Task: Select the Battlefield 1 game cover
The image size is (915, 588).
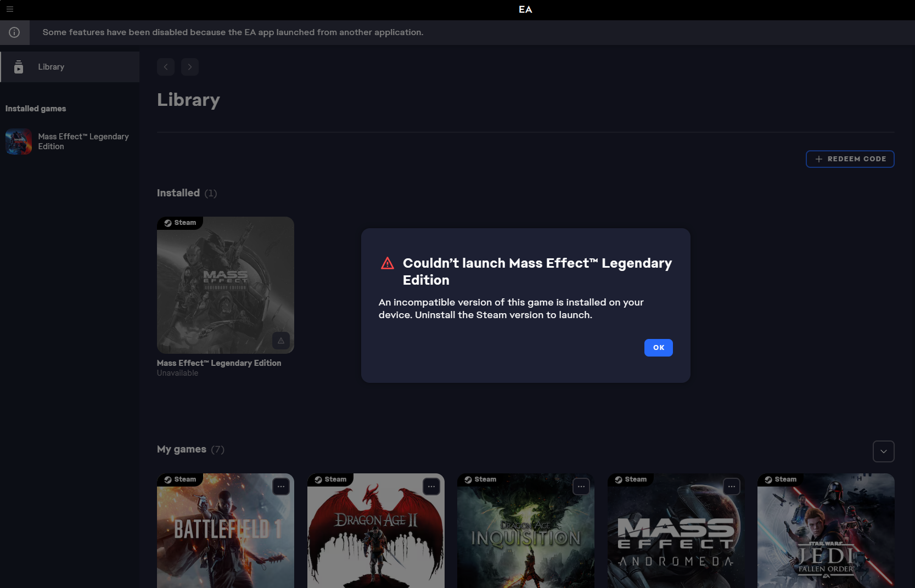Action: tap(226, 531)
